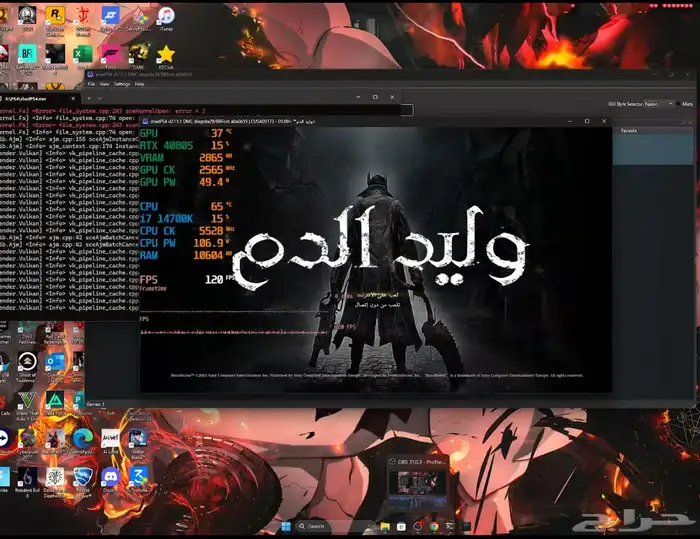Open Google Chrome from the taskbar
The image size is (700, 539).
tap(434, 527)
